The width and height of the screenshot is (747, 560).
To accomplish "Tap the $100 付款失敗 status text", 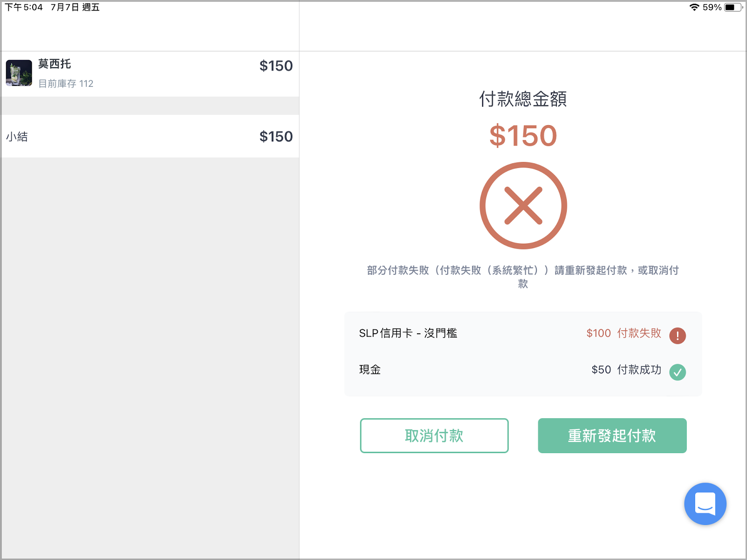I will [624, 333].
